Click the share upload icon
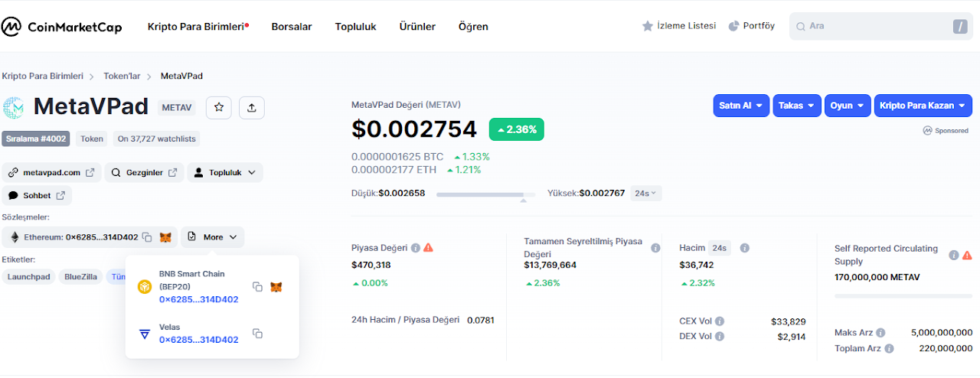This screenshot has width=980, height=378. pos(252,108)
